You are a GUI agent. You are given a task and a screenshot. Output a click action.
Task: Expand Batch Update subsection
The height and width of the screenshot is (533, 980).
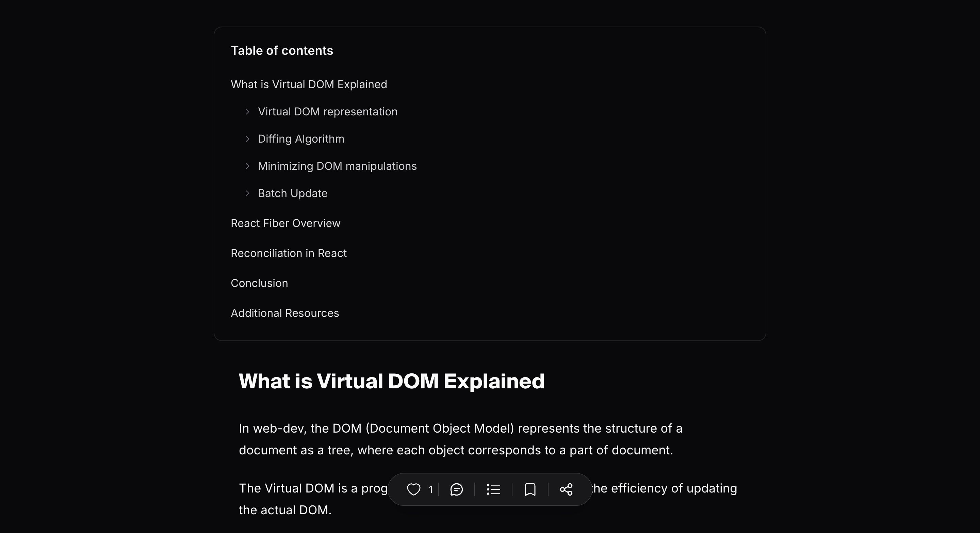tap(248, 193)
